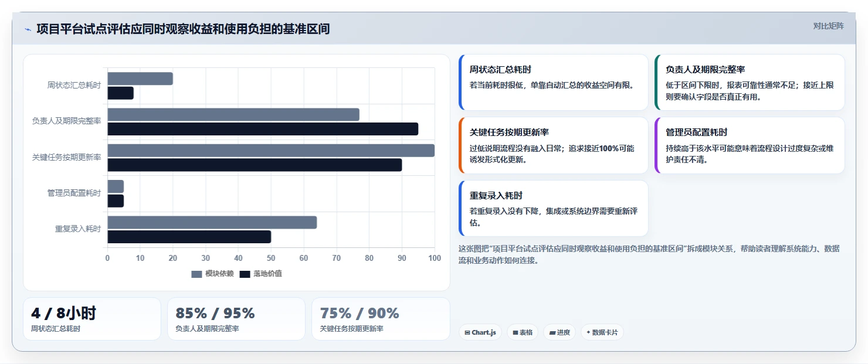The height and width of the screenshot is (364, 868).
Task: Click the dark 负责人及期限完整率 bar
Action: (x=263, y=129)
